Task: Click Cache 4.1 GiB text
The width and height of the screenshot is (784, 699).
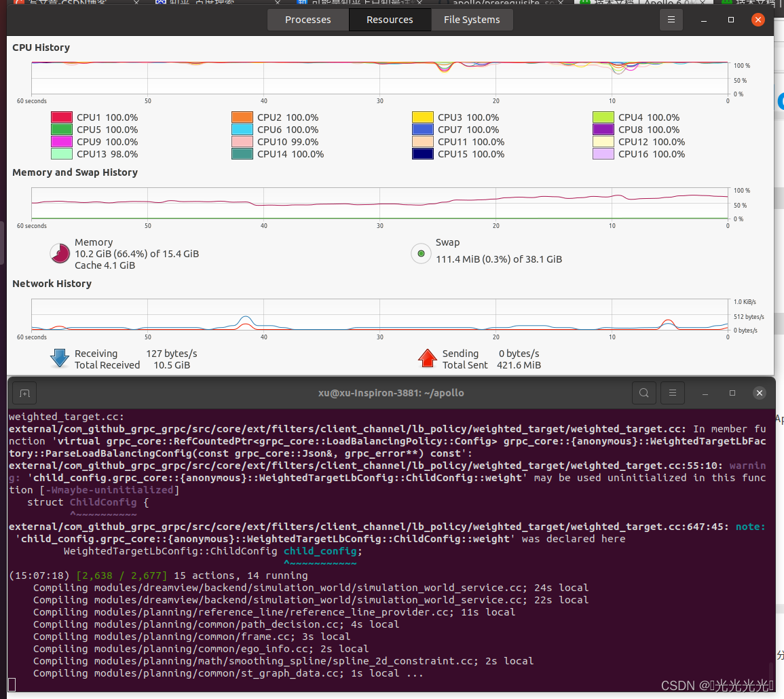Action: pos(105,265)
